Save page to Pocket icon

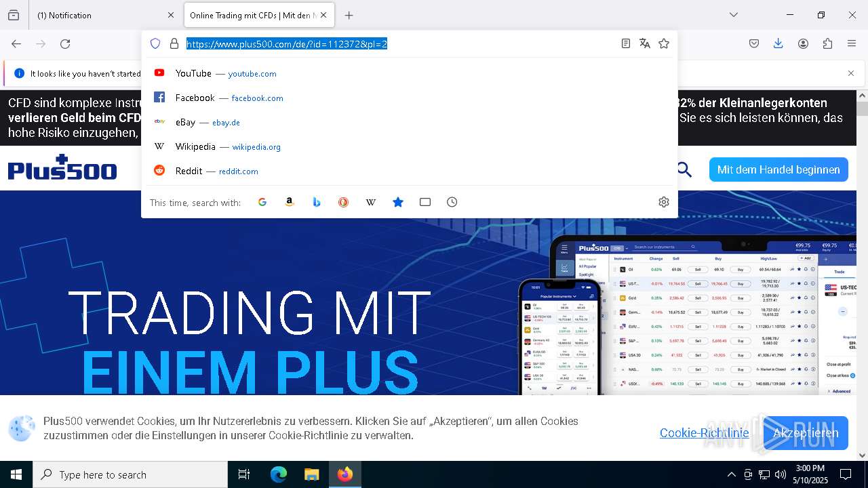[x=754, y=43]
